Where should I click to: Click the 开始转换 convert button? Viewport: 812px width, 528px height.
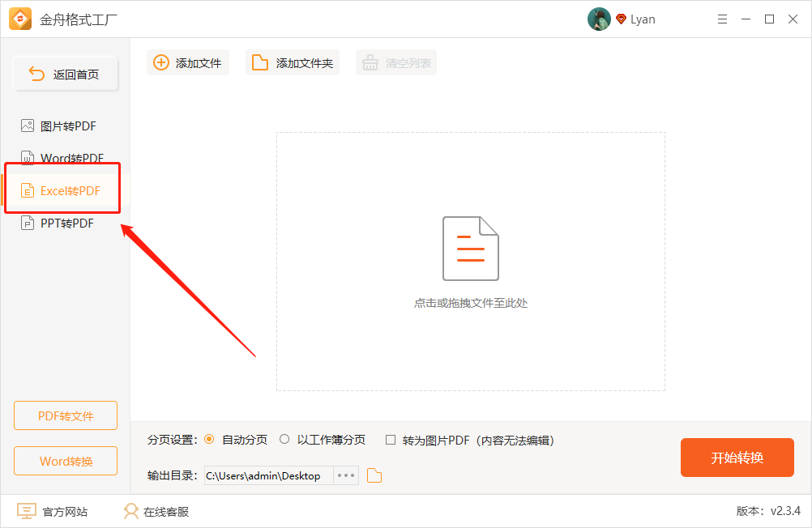(x=737, y=458)
